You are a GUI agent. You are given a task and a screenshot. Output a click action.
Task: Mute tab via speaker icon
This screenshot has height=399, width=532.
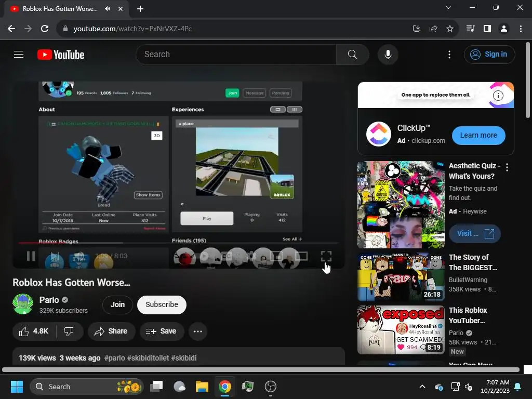[108, 8]
